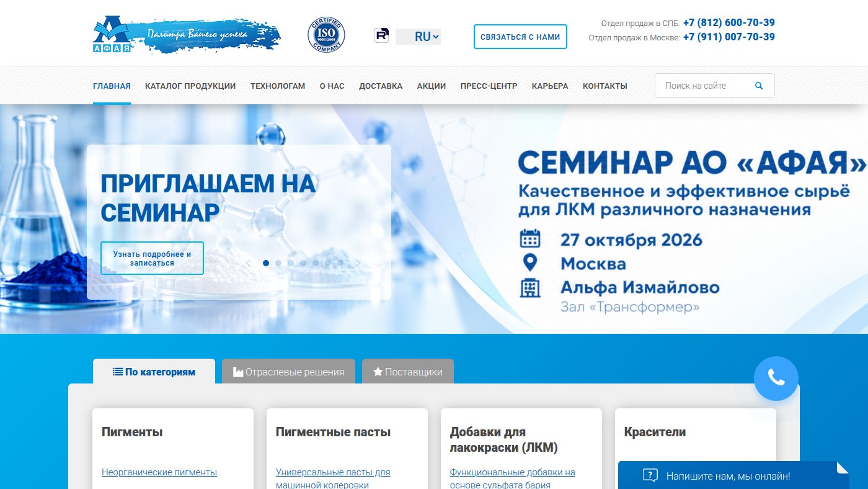The height and width of the screenshot is (489, 868).
Task: Click the «Добавки для лакокраски (ЛКМ)» heading
Action: 504,439
